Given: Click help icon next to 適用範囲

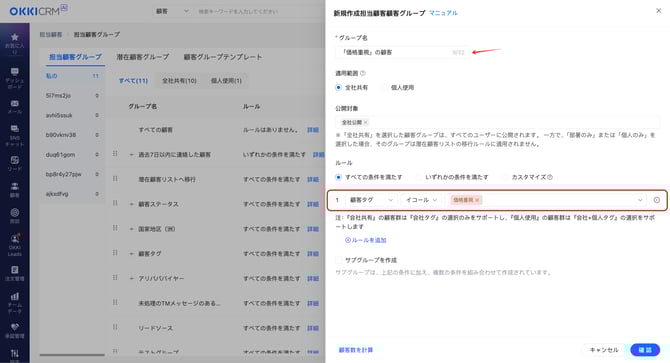Looking at the screenshot, I should click(363, 73).
